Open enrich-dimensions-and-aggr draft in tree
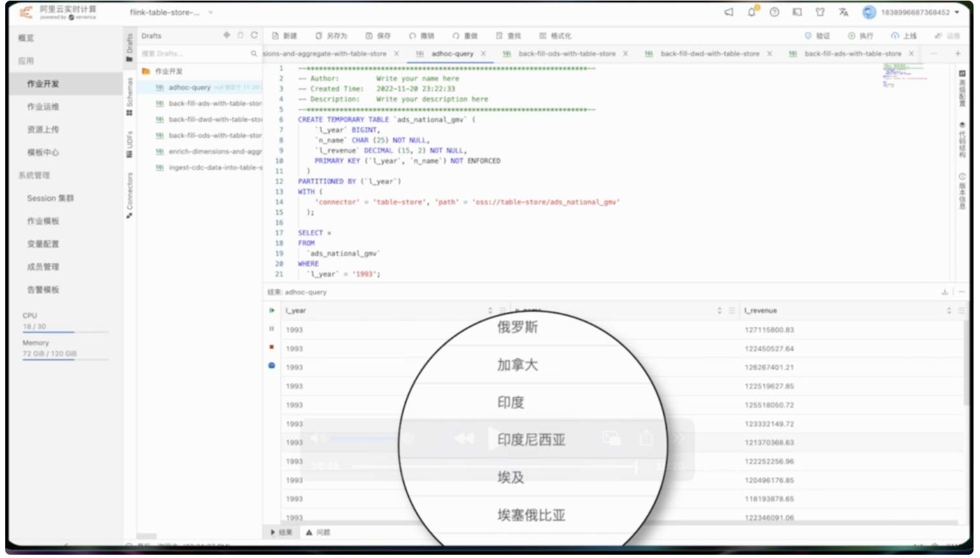980x558 pixels. click(210, 151)
